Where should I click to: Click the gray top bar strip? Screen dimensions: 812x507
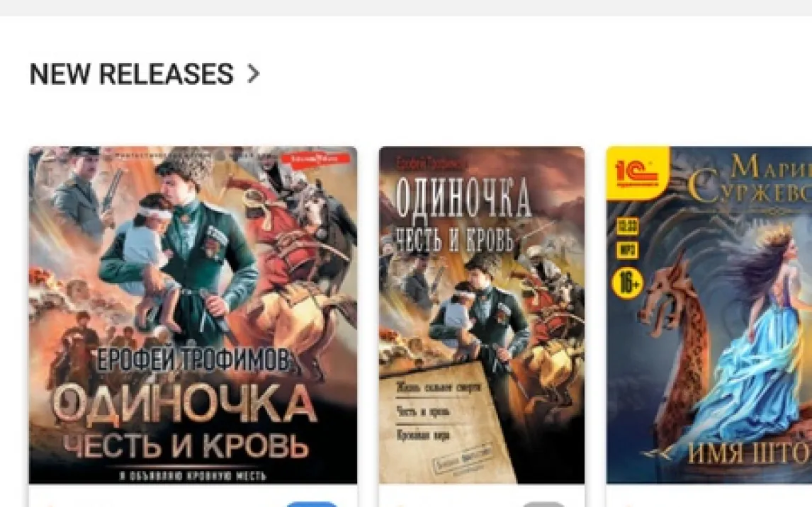406,8
